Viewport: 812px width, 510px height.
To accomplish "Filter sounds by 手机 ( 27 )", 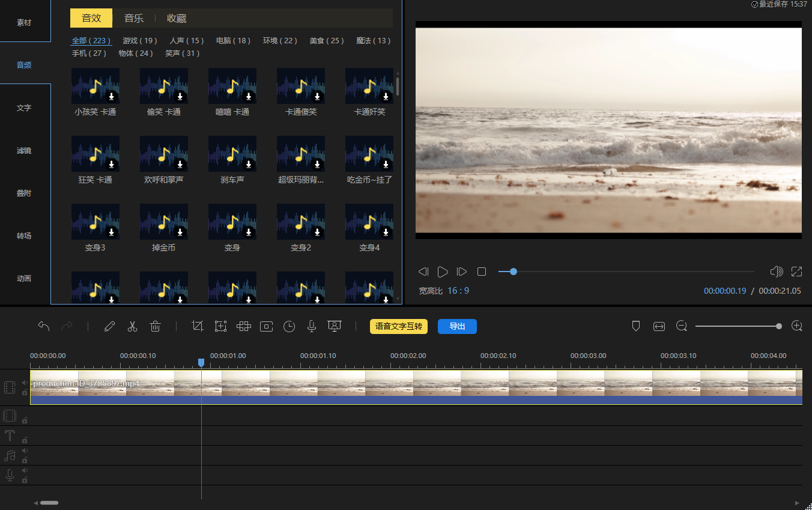I will coord(89,53).
